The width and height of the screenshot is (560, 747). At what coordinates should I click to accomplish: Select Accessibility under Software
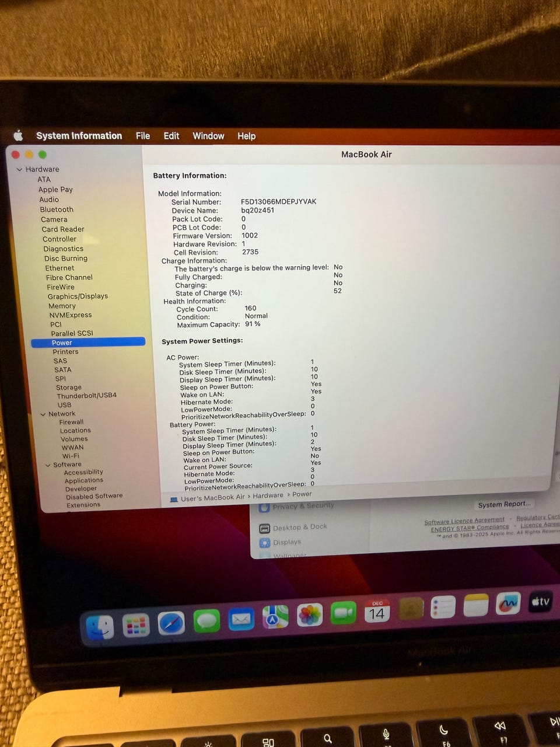point(83,473)
